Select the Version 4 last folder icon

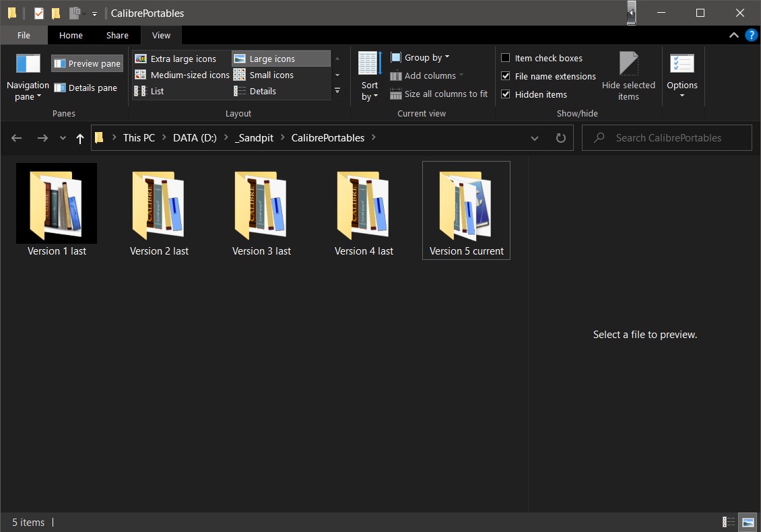[x=364, y=204]
